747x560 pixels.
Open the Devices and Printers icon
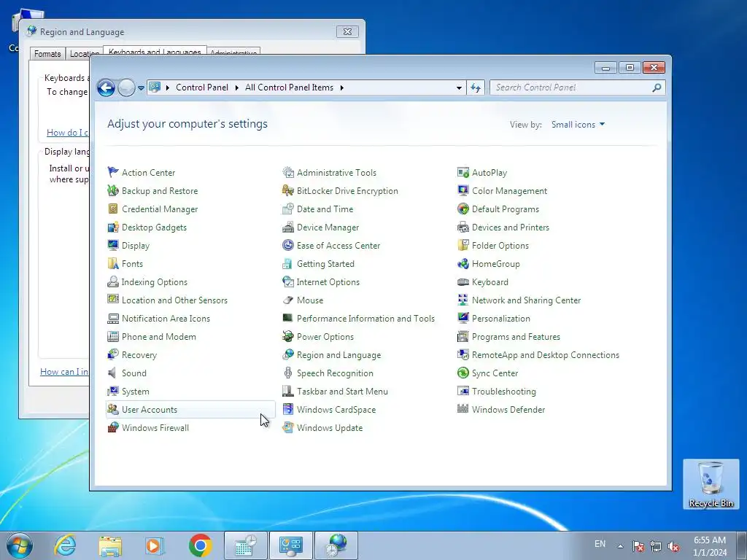[x=463, y=227]
